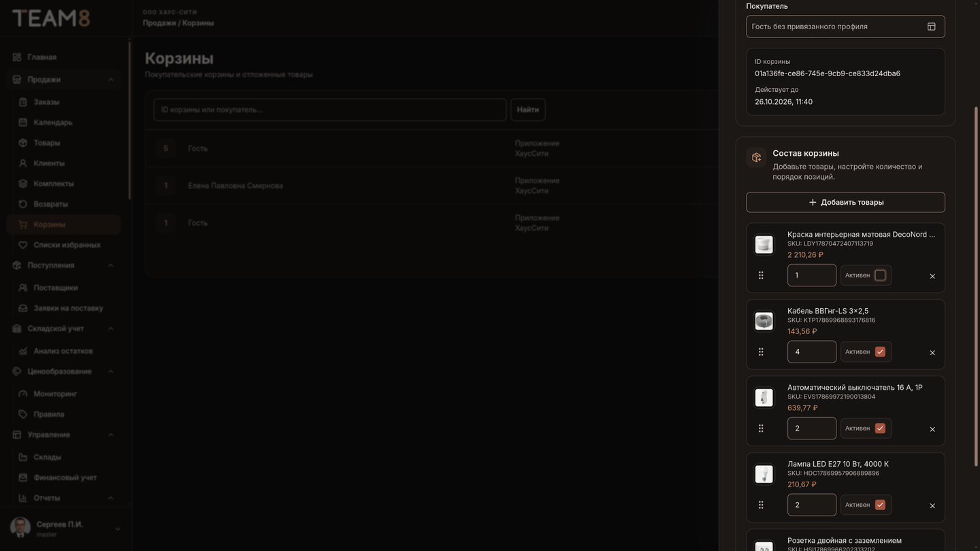This screenshot has width=980, height=551.
Task: Uncheck Активен for Кабель ВВГнг-LS
Action: [880, 352]
